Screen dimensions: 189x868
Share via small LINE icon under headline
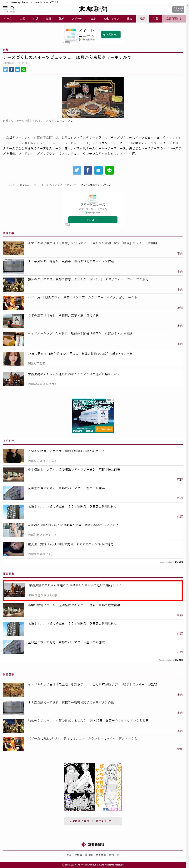coord(24,70)
